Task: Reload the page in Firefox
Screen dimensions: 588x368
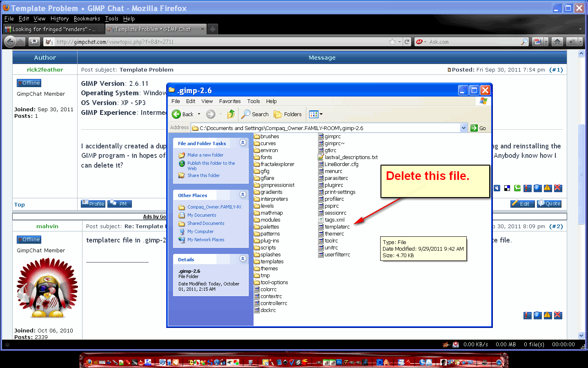Action: [x=407, y=42]
